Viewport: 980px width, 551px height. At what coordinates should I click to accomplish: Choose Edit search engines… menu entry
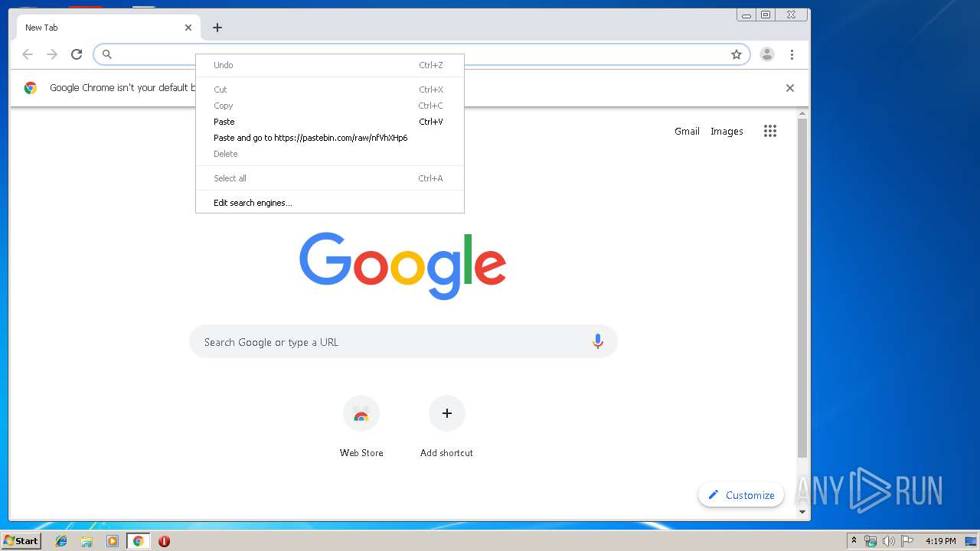(x=330, y=203)
